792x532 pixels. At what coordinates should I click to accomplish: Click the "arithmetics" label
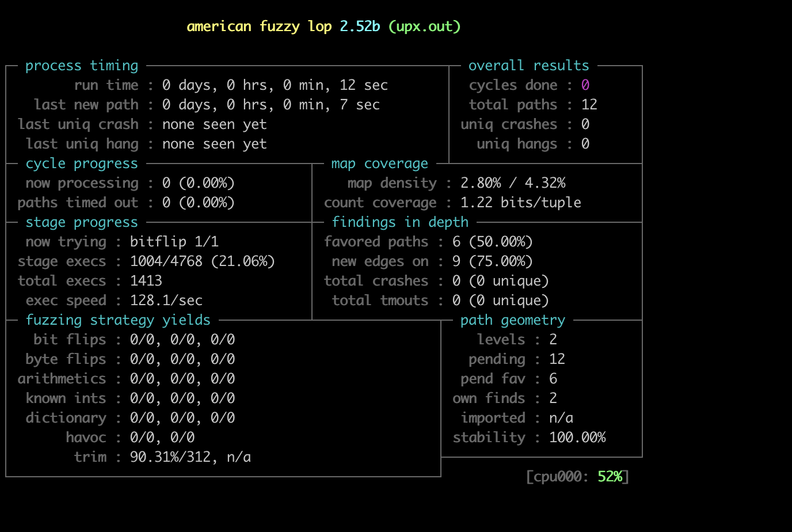pyautogui.click(x=62, y=379)
